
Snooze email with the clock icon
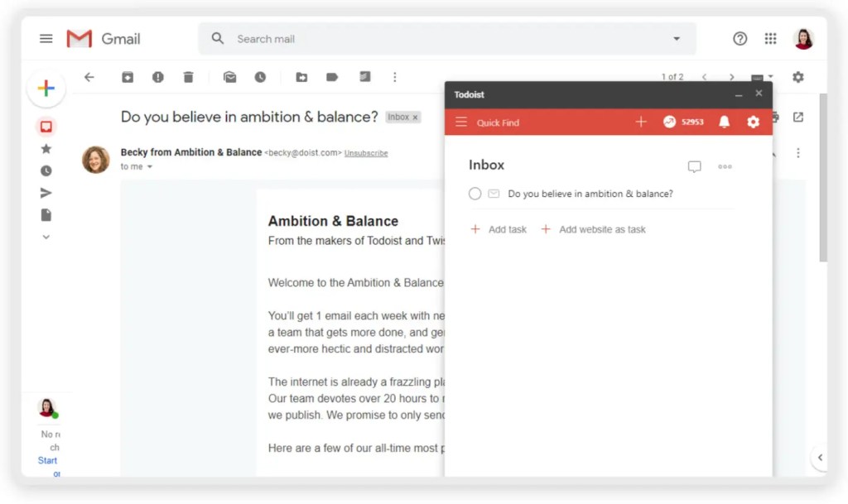pyautogui.click(x=260, y=77)
